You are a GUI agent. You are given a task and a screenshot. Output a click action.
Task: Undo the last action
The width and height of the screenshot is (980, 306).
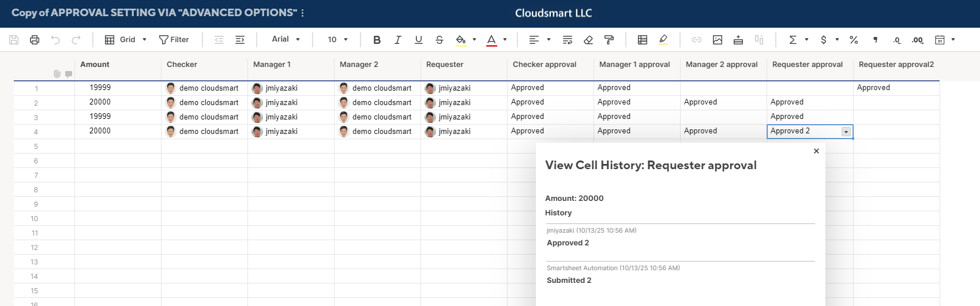pos(55,40)
